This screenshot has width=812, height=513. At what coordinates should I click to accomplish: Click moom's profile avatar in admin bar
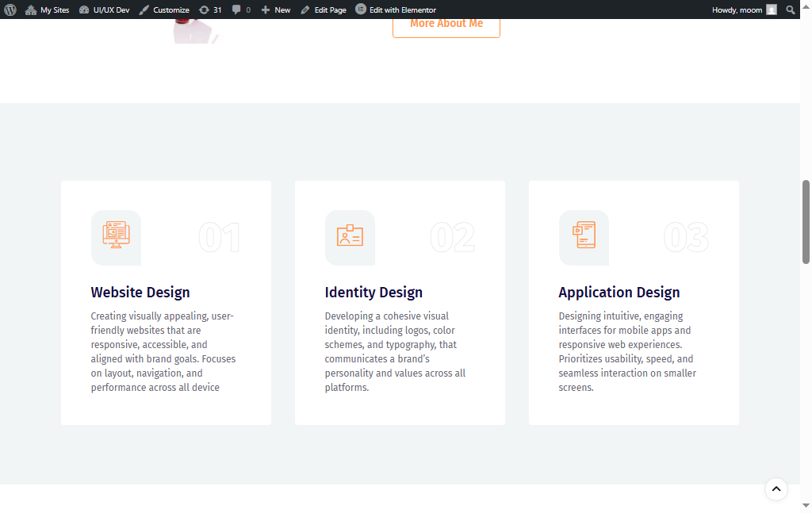[x=770, y=10]
